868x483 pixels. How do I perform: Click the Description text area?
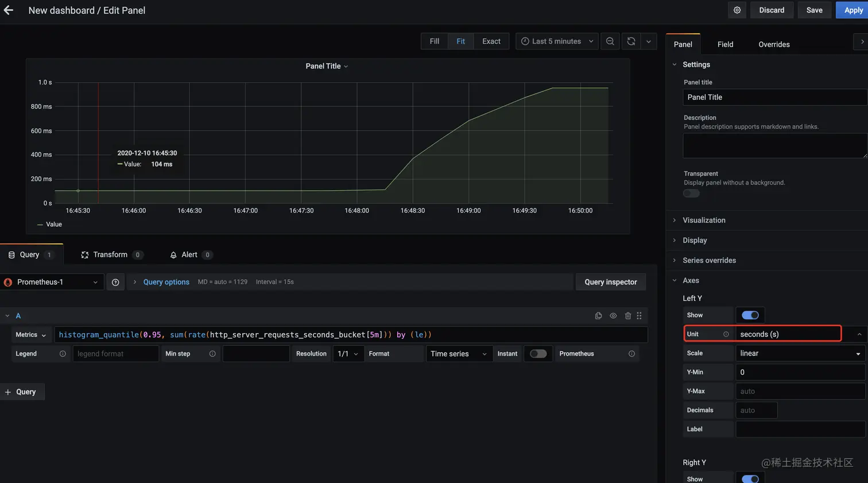point(775,146)
